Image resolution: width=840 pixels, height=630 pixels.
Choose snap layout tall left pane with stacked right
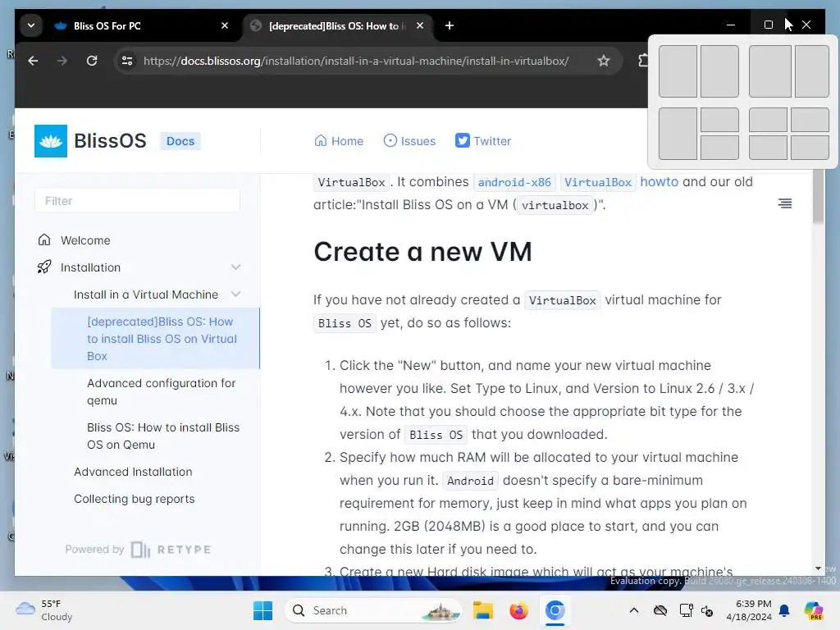[678, 134]
